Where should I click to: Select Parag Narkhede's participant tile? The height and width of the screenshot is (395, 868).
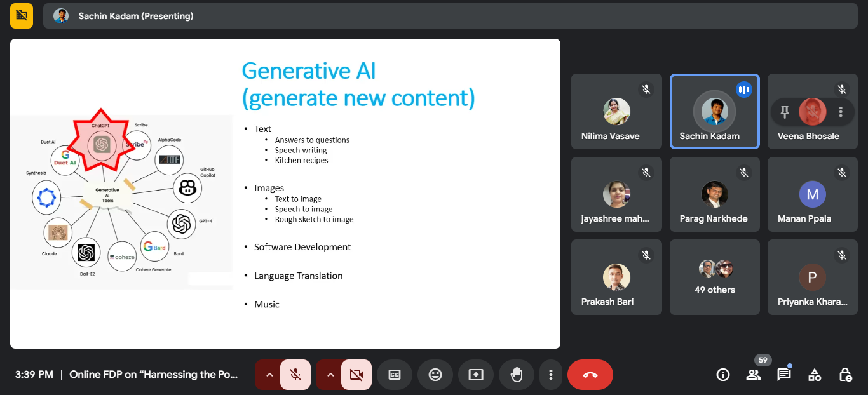click(715, 194)
